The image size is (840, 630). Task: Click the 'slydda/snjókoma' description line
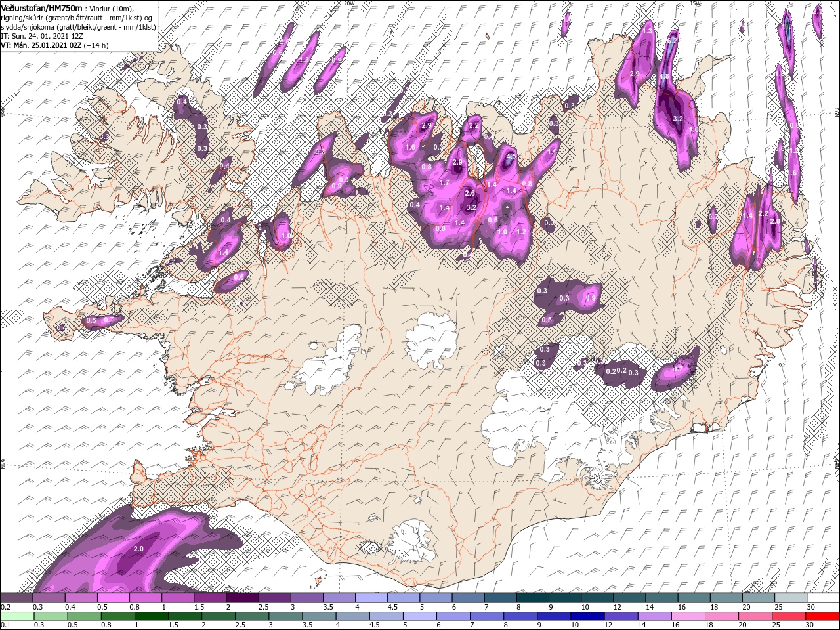point(78,27)
